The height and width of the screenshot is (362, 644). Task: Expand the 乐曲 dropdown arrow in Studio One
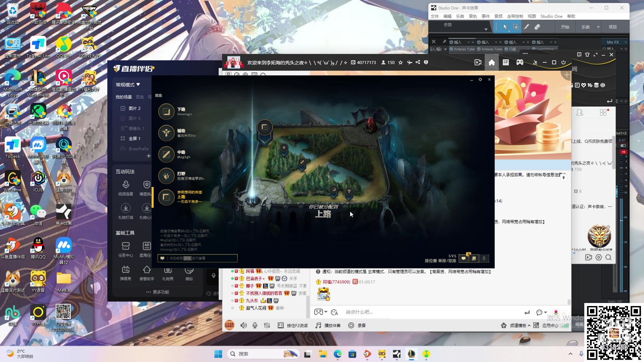point(598,27)
